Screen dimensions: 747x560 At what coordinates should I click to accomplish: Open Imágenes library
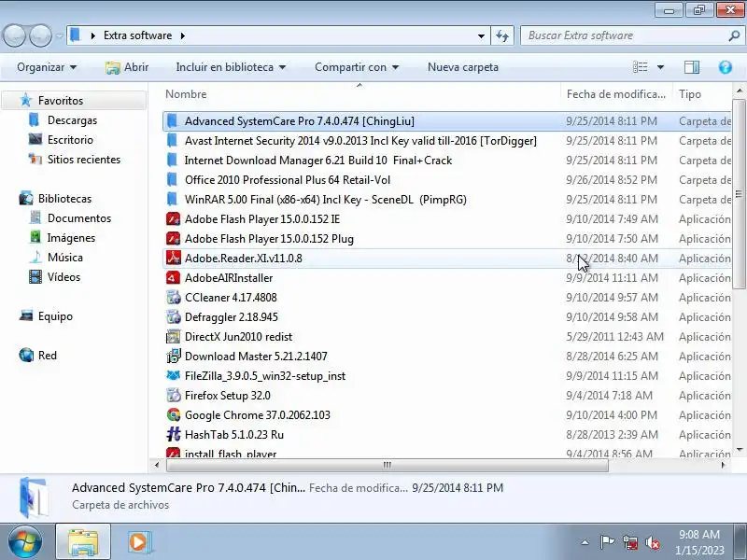pyautogui.click(x=71, y=238)
